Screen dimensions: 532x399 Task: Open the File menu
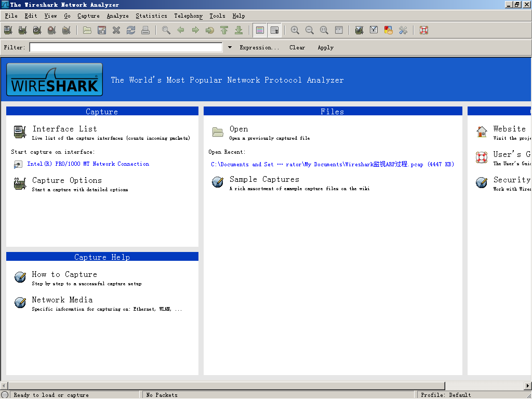(11, 16)
